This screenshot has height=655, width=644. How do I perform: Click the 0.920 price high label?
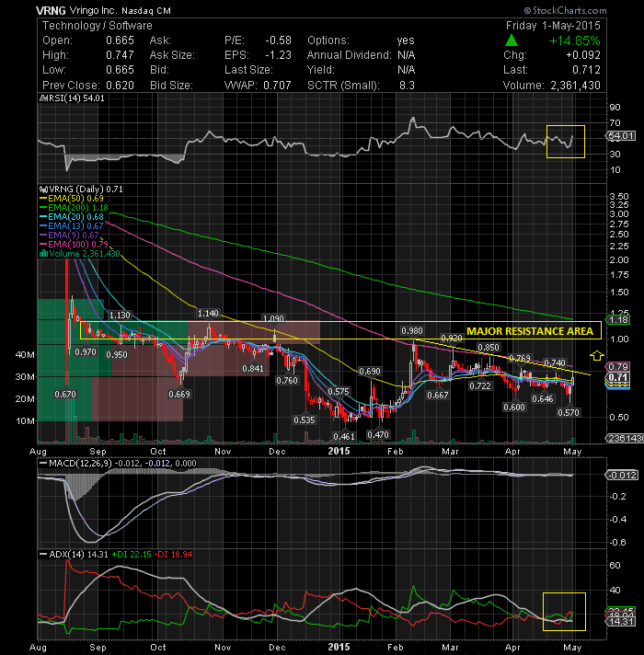(452, 338)
